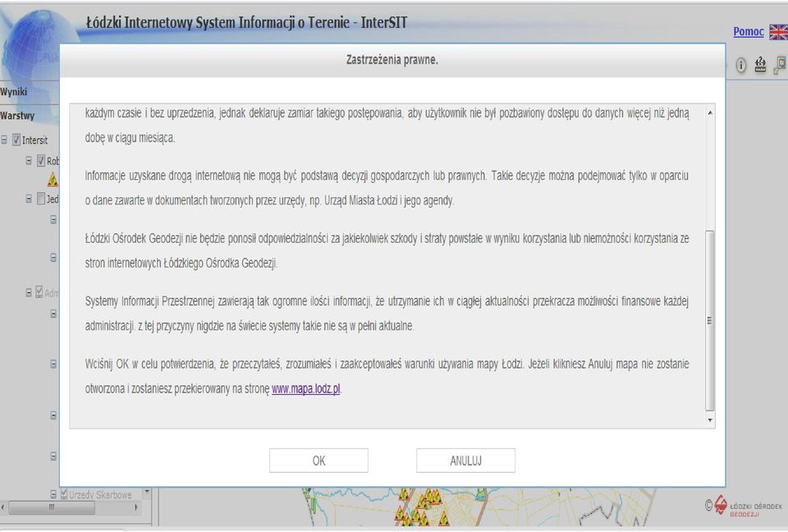Click the Łódzki Ośrodek Geodezji logo

pos(749,506)
